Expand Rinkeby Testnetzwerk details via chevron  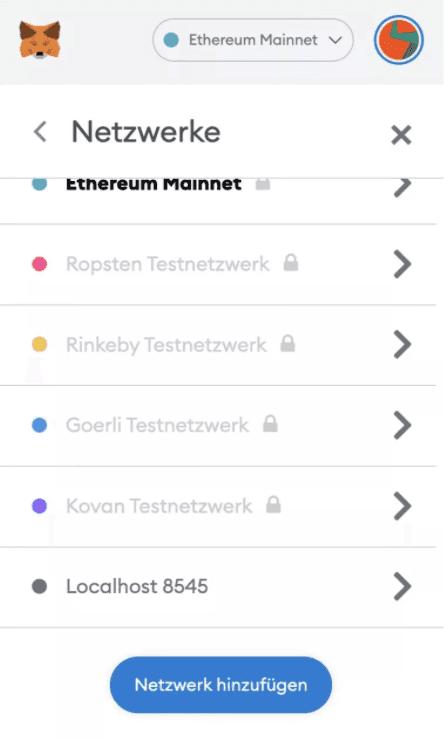point(402,345)
